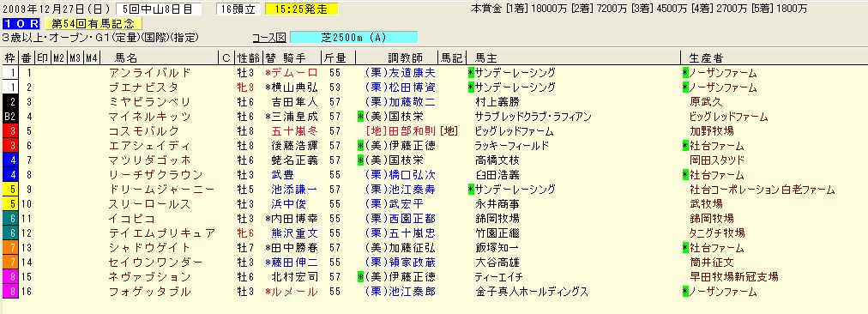This screenshot has height=314, width=868.
Task: Open horse マイネルキッツ
Action: [149, 117]
